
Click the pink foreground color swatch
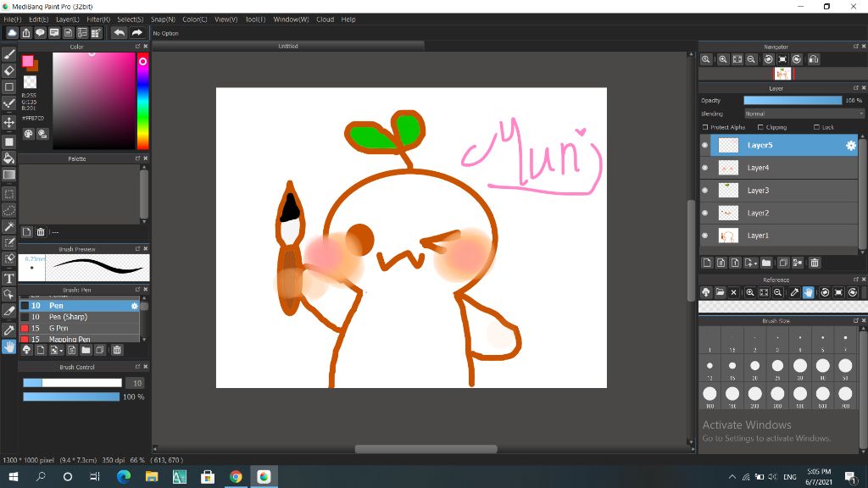tap(28, 61)
